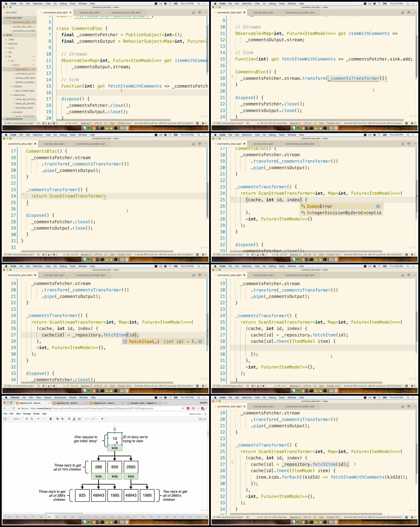Image resolution: width=420 pixels, height=527 pixels.
Task: Click feedback smiley in 5:14 PM status bar
Action: [197, 123]
